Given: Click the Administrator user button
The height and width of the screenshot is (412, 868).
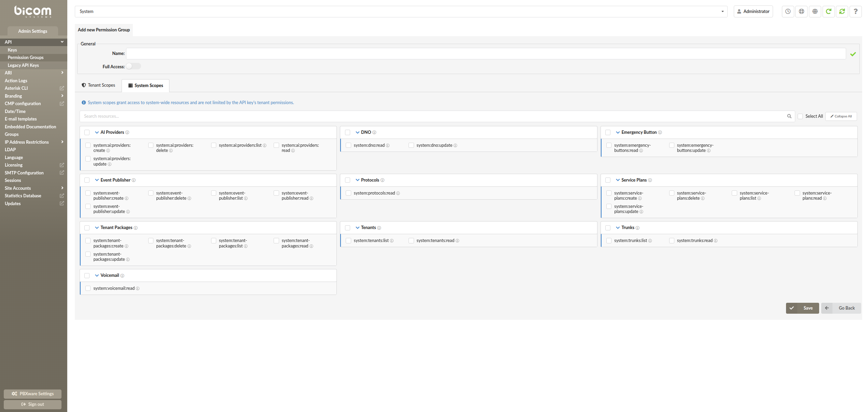Looking at the screenshot, I should (753, 12).
